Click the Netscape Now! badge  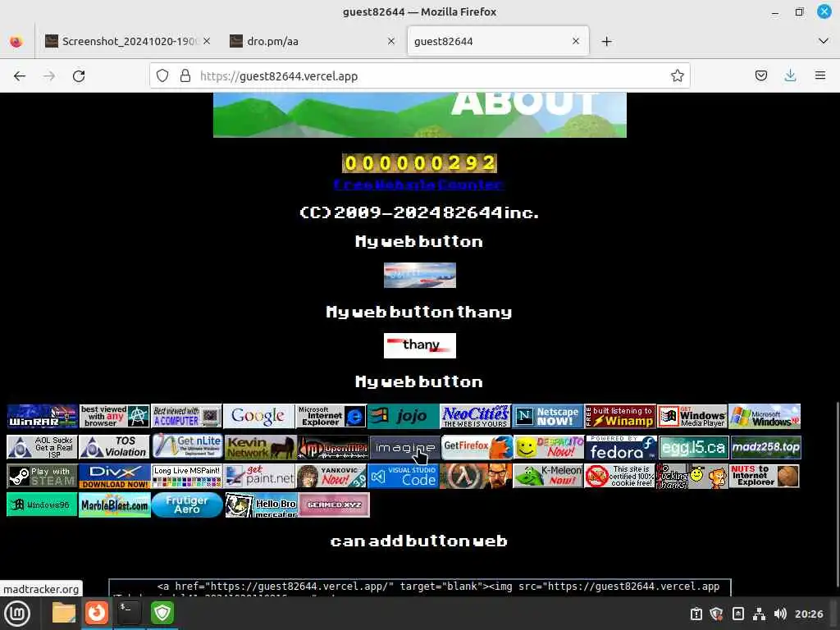point(547,416)
